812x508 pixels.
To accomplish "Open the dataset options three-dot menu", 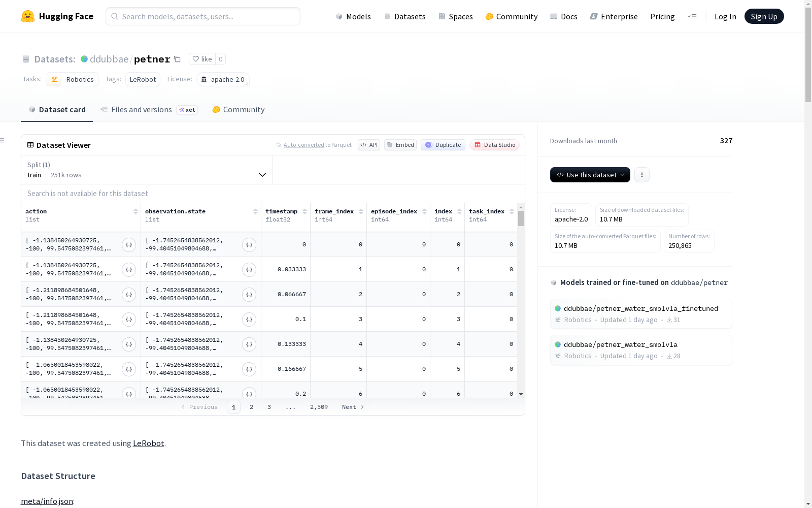I will (x=642, y=175).
